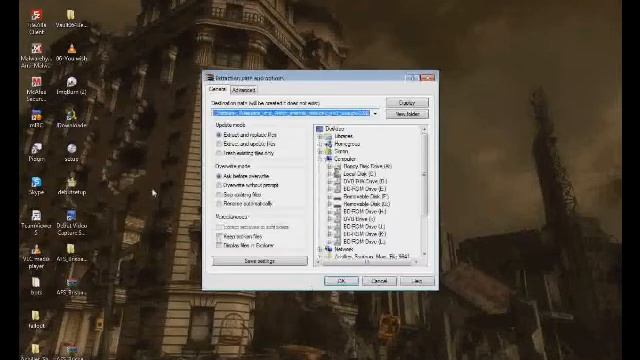Expand the Libraries node in tree

coord(320,136)
